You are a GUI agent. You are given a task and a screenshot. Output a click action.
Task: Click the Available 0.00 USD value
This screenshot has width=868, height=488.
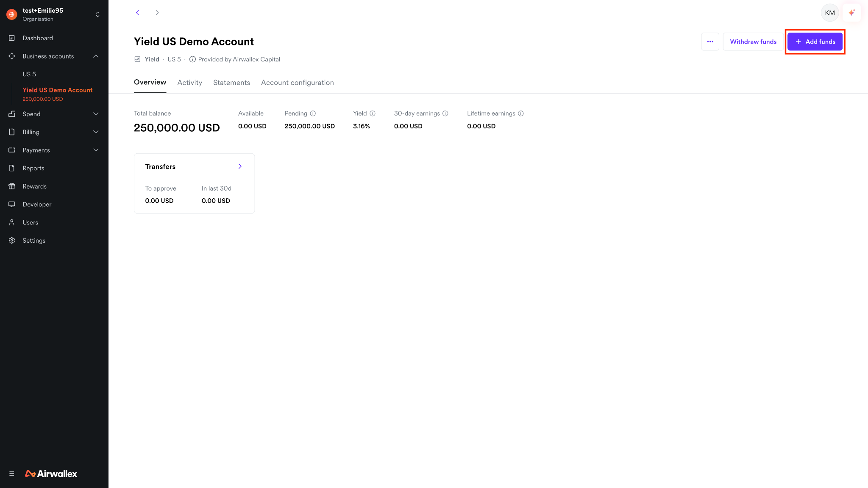pyautogui.click(x=252, y=126)
